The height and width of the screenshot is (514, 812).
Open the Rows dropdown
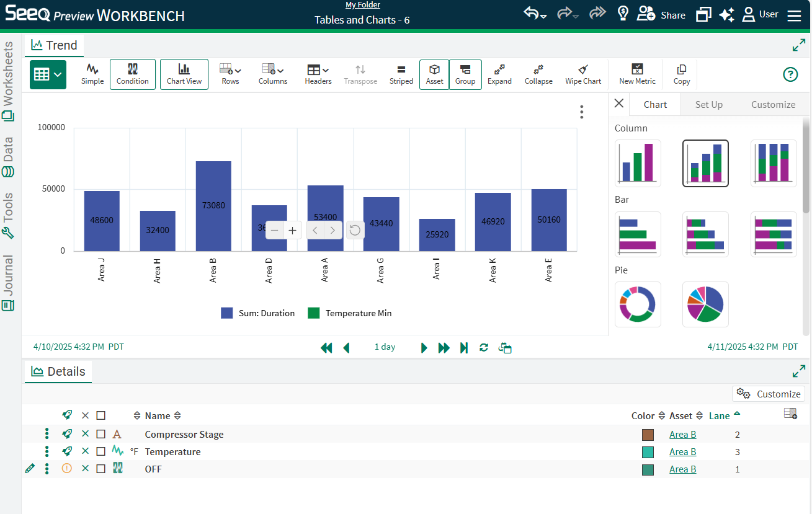tap(230, 74)
